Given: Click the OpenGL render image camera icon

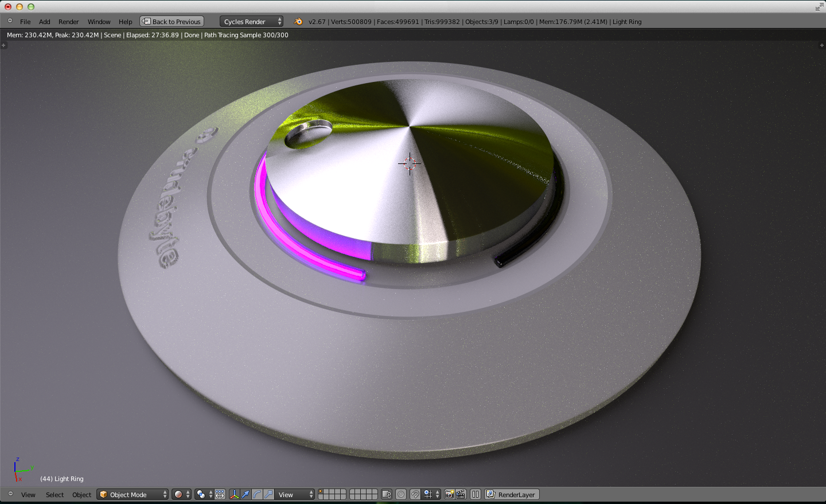Looking at the screenshot, I should point(450,494).
